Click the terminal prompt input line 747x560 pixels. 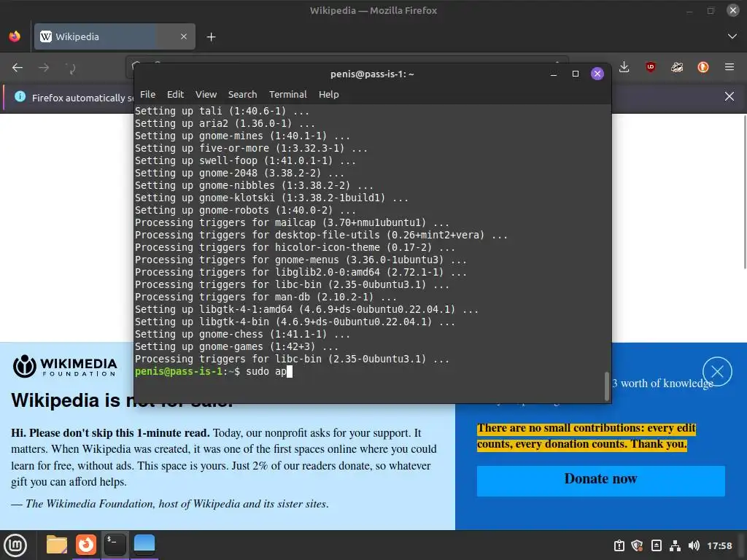[214, 371]
